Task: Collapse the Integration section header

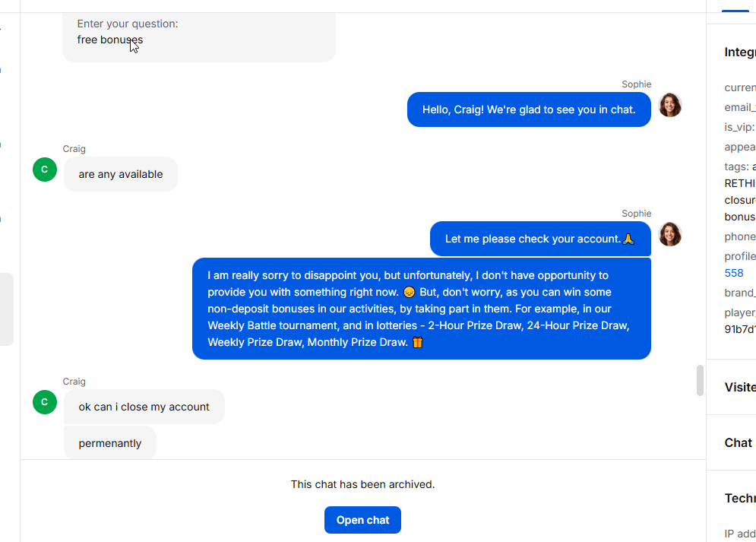Action: point(739,52)
